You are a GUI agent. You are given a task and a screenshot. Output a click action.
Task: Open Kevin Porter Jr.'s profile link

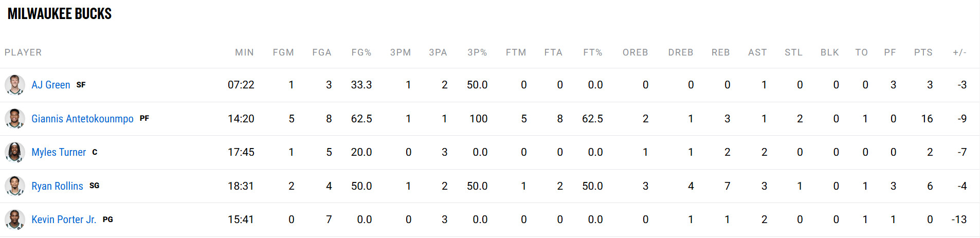(64, 219)
